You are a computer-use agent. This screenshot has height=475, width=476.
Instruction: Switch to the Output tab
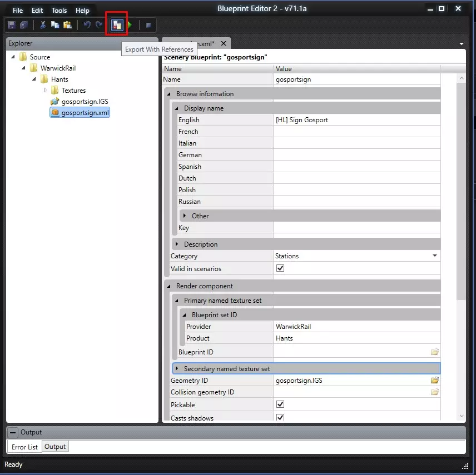tap(55, 447)
